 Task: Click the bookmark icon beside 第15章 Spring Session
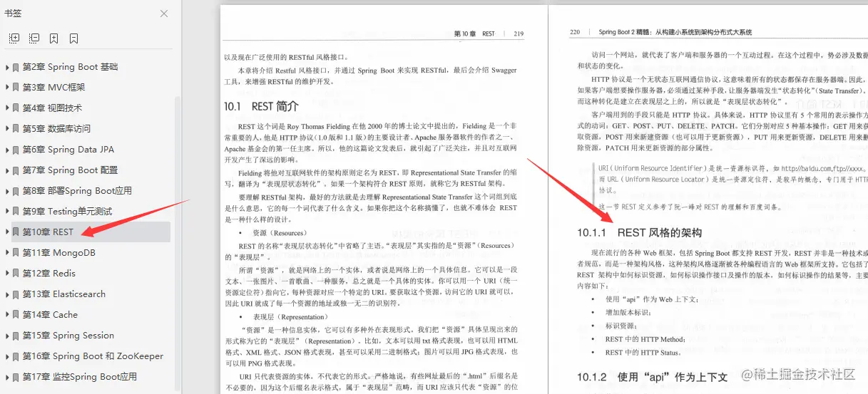pyautogui.click(x=16, y=336)
